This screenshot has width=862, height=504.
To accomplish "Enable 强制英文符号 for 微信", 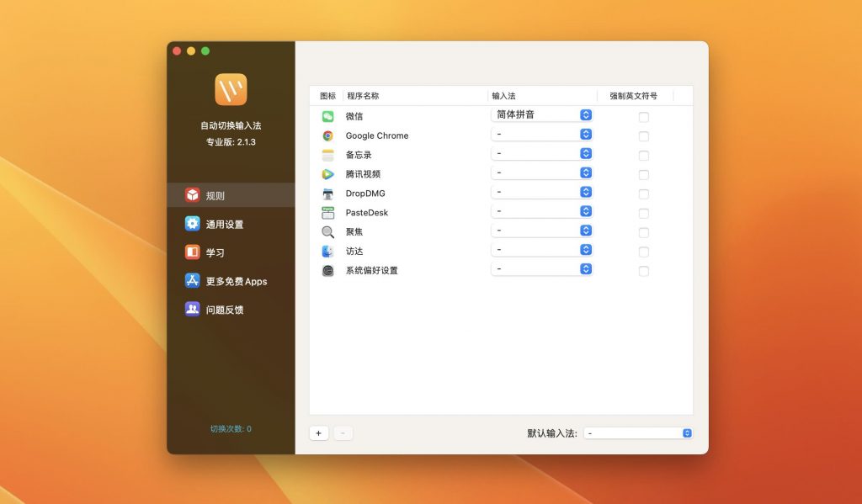I will (x=643, y=117).
